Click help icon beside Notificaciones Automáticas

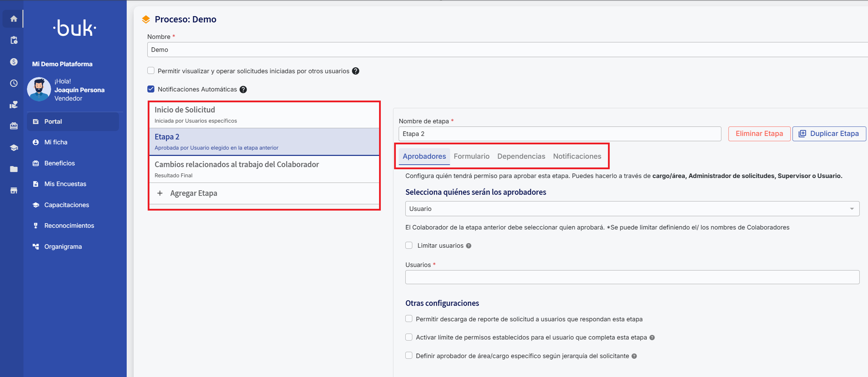tap(243, 89)
